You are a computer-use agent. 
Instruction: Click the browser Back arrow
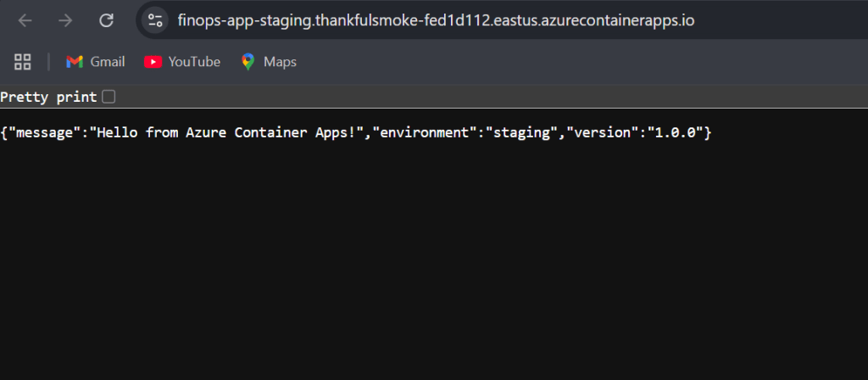point(25,20)
